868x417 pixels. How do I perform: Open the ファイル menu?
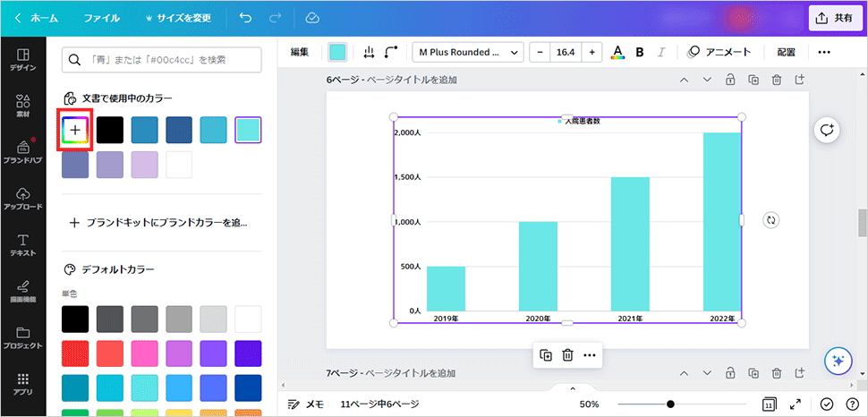tap(101, 17)
